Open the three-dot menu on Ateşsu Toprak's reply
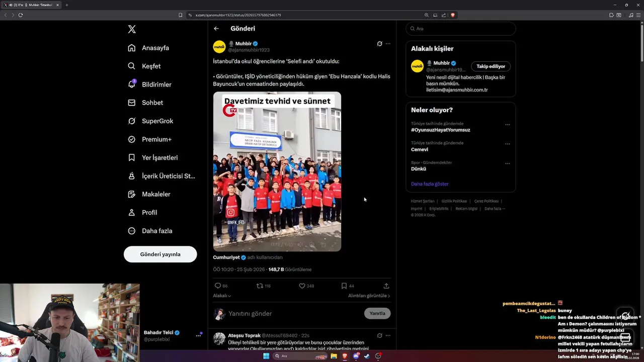Viewport: 644px width, 362px height. (x=388, y=335)
